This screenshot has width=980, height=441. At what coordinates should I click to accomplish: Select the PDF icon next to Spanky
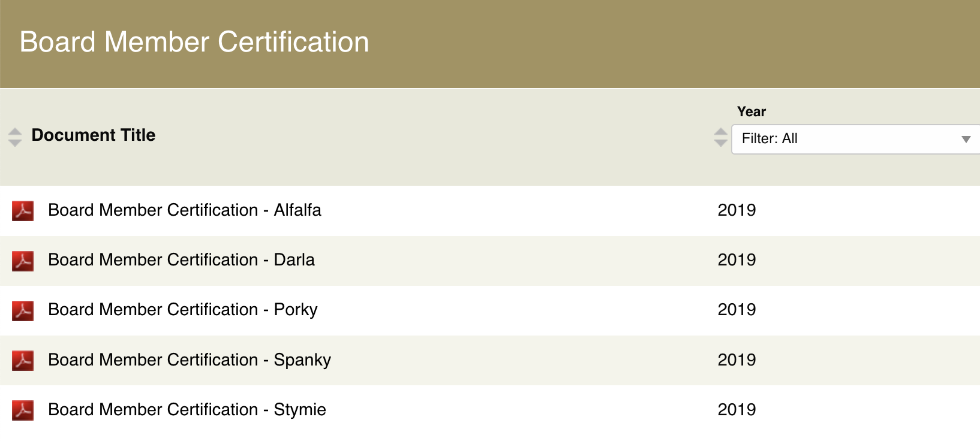(x=23, y=360)
